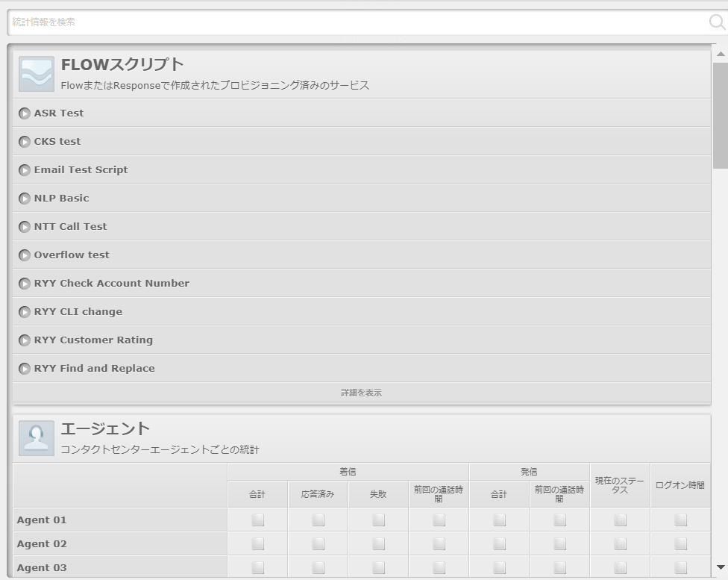Click 詳細を表示 to show more scripts
Image resolution: width=728 pixels, height=580 pixels.
pos(362,393)
